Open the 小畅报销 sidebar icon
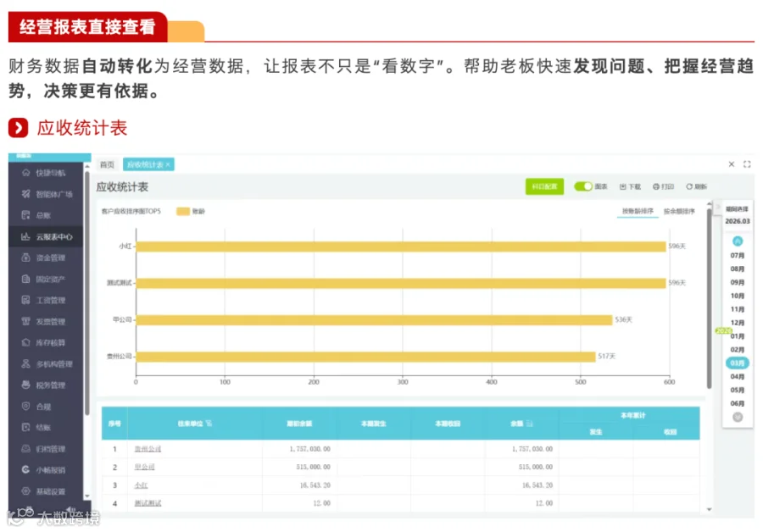 point(25,470)
